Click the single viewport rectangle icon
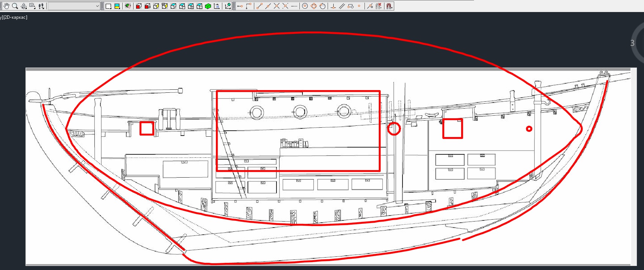The image size is (644, 270). (x=108, y=6)
